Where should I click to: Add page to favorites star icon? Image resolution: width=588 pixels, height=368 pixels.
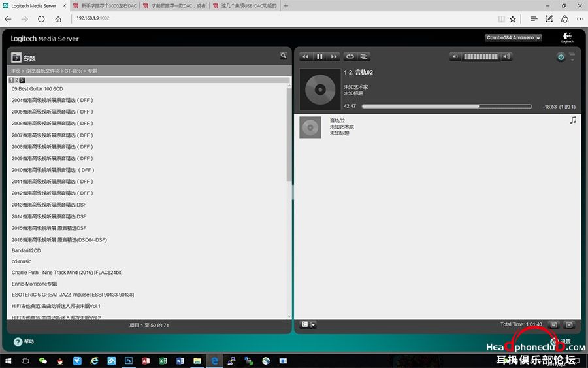(513, 19)
